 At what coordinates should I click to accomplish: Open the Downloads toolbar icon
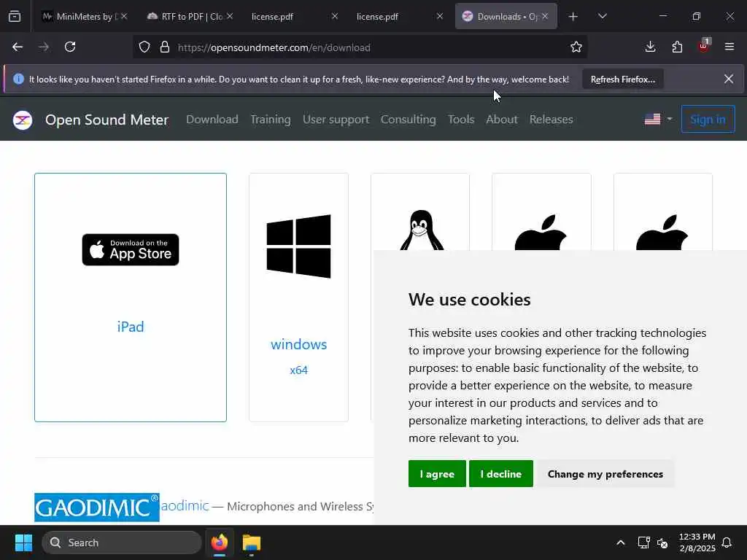[650, 47]
